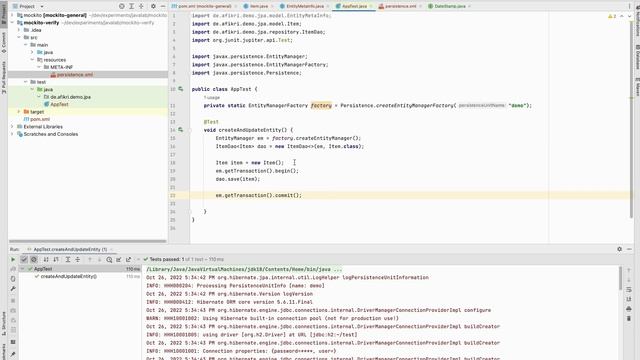Open the Commit tool window
The width and height of the screenshot is (640, 360).
4,43
